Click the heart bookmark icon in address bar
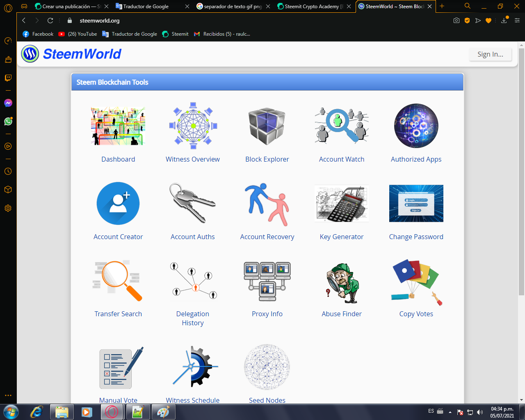This screenshot has width=525, height=420. coord(488,21)
